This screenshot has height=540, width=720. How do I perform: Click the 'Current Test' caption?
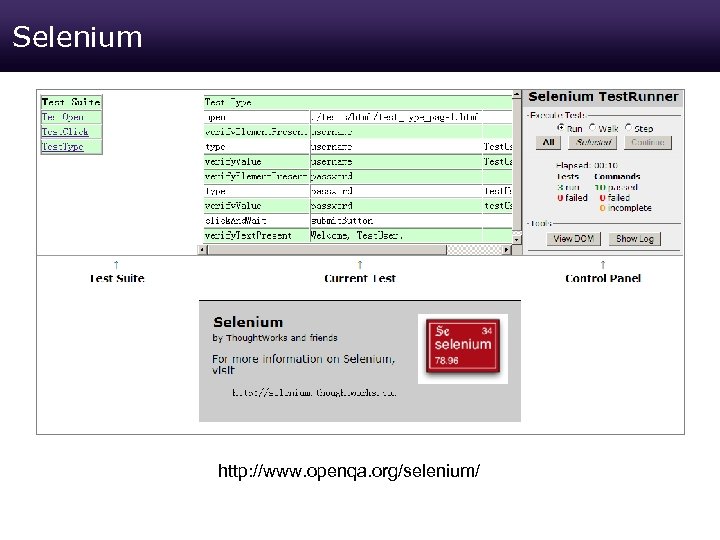(x=360, y=278)
